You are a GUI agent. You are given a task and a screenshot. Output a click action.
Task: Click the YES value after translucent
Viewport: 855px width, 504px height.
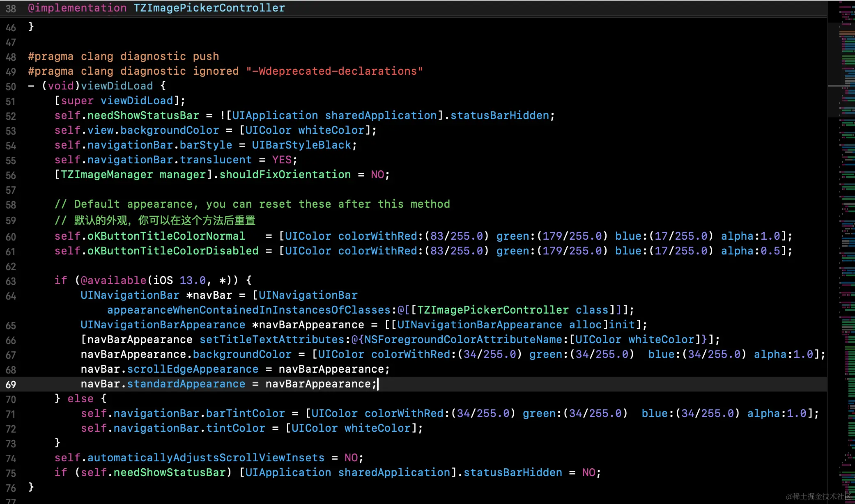282,160
